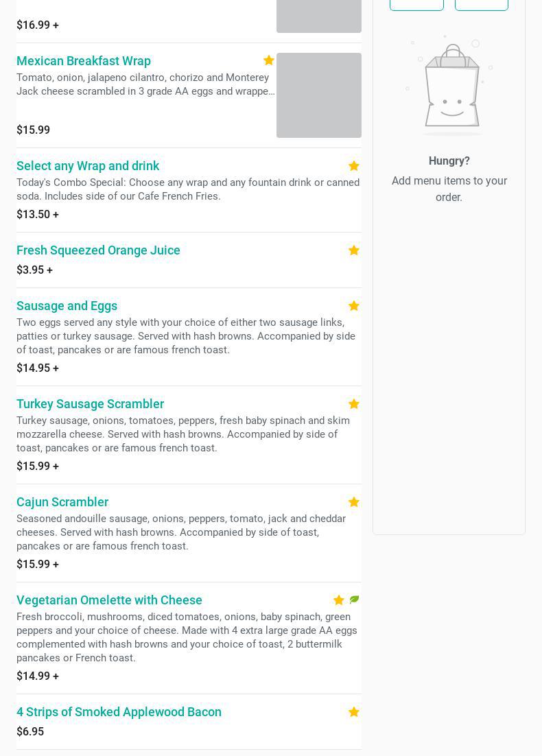Click the Mexican Breakfast Wrap photo thumbnail
The width and height of the screenshot is (542, 756).
(319, 95)
